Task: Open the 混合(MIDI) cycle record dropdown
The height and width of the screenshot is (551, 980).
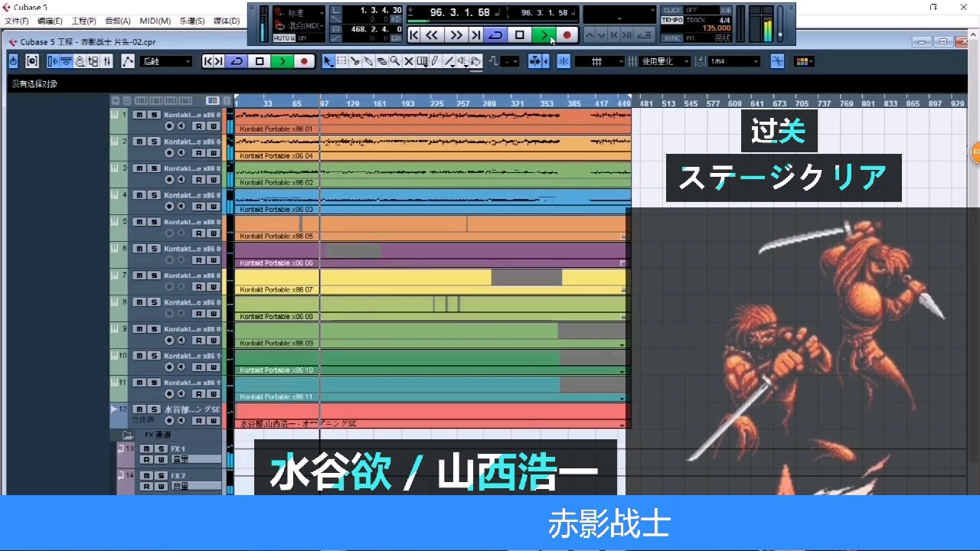Action: click(299, 25)
